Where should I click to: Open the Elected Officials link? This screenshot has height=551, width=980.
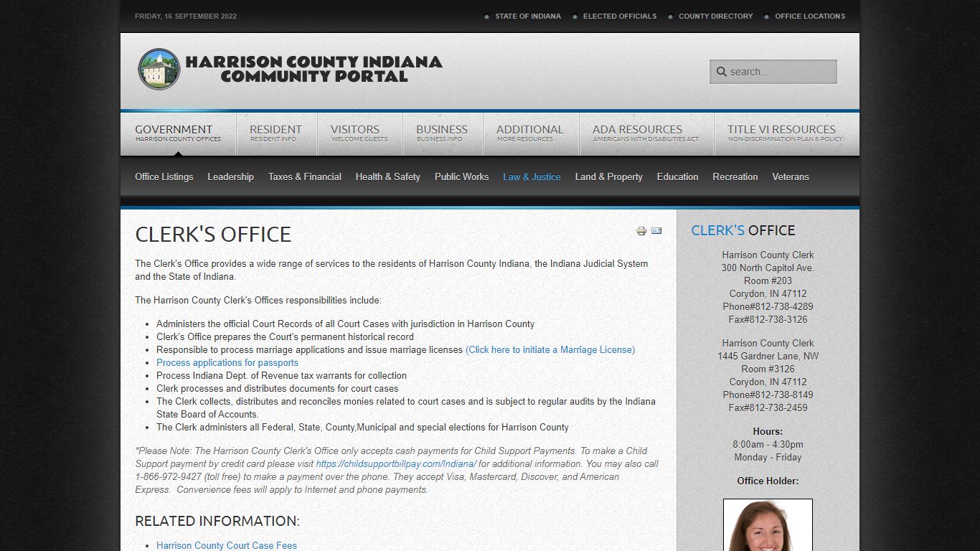(x=620, y=16)
